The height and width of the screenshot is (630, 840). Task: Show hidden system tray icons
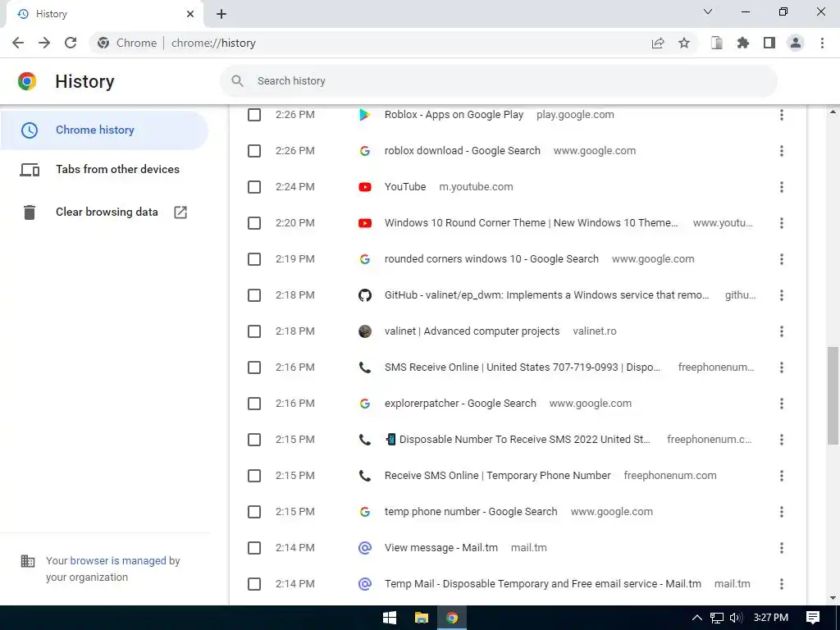[x=697, y=618]
